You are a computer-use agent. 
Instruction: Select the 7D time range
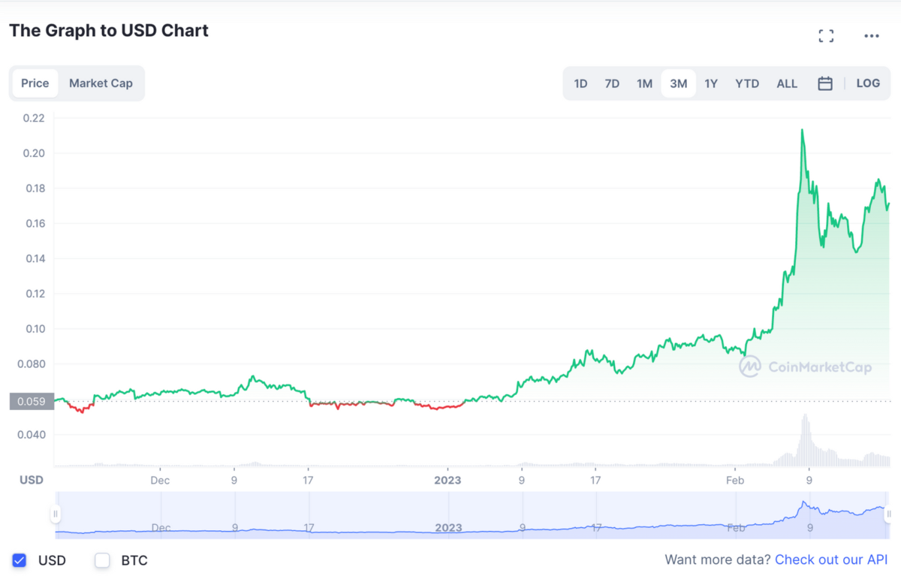612,83
